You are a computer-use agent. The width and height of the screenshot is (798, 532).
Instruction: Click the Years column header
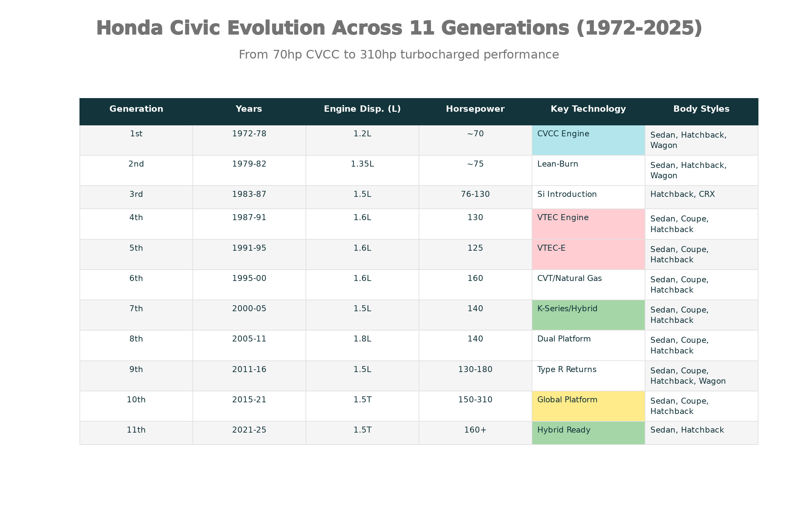click(x=249, y=109)
